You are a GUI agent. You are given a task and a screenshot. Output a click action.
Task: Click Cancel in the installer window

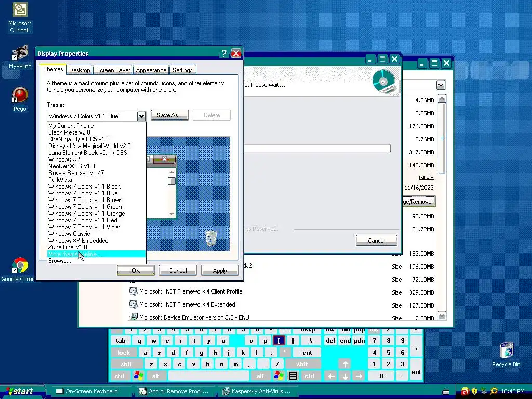point(376,240)
